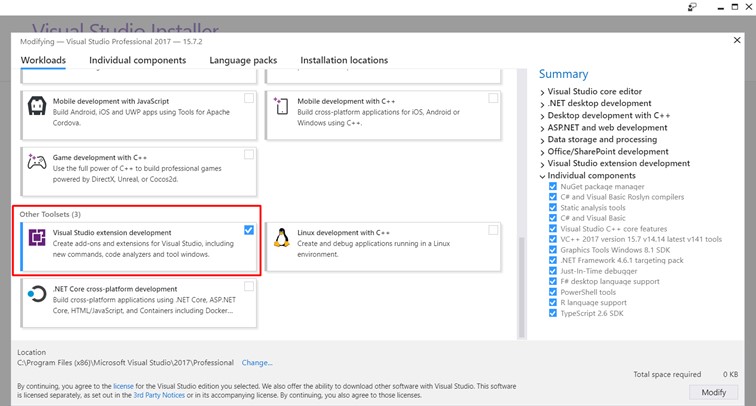Click the feedback icon in the title bar
This screenshot has height=406, width=756.
tap(692, 7)
